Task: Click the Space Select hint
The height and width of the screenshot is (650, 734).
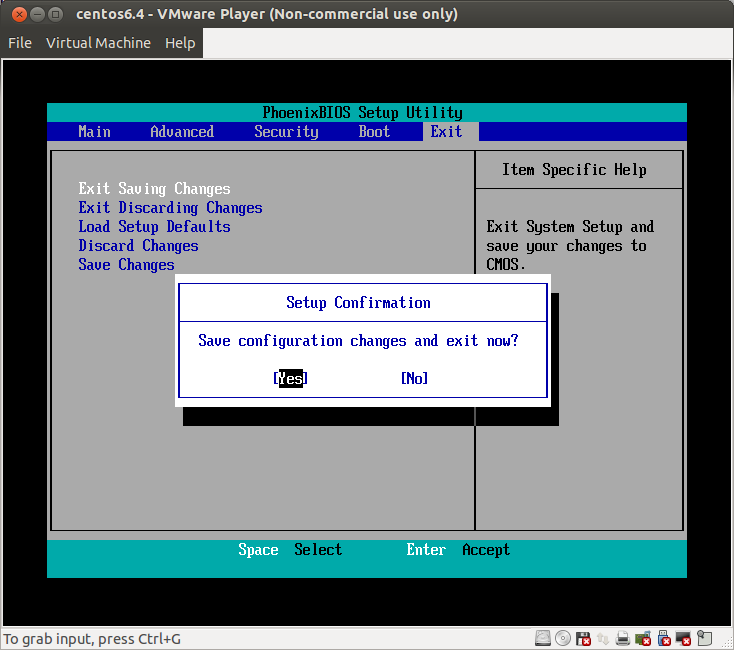Action: (290, 549)
